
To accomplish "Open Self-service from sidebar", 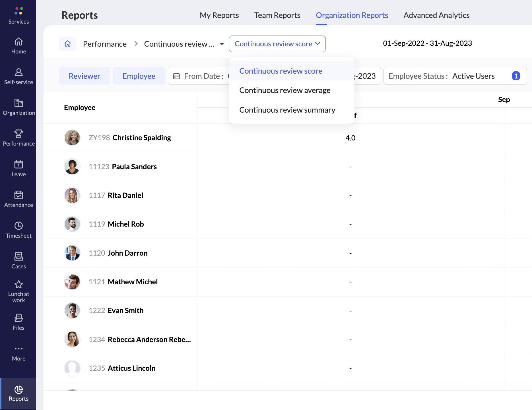I will pos(18,76).
